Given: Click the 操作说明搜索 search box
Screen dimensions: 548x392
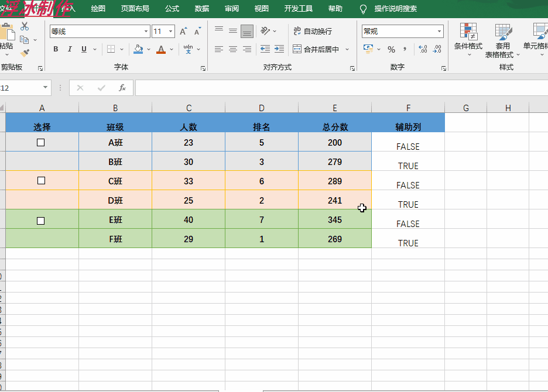Looking at the screenshot, I should tap(395, 8).
